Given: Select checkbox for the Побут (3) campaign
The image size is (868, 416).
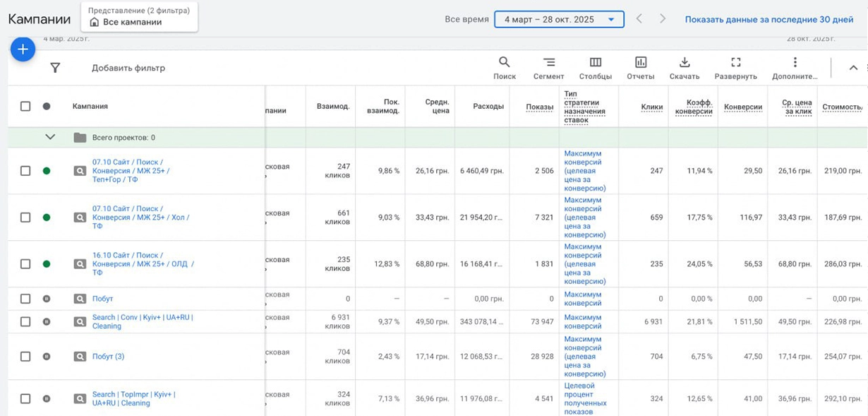Looking at the screenshot, I should point(25,357).
